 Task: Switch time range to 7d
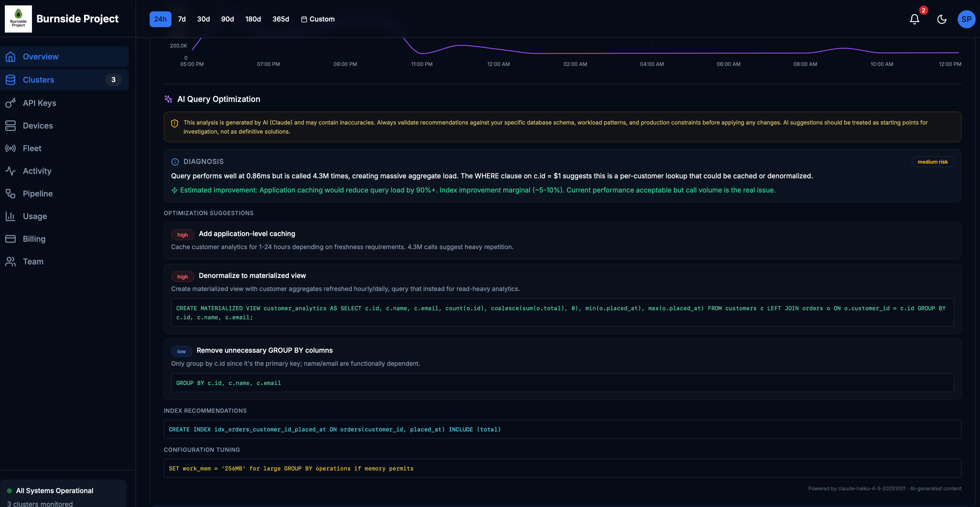pos(182,19)
